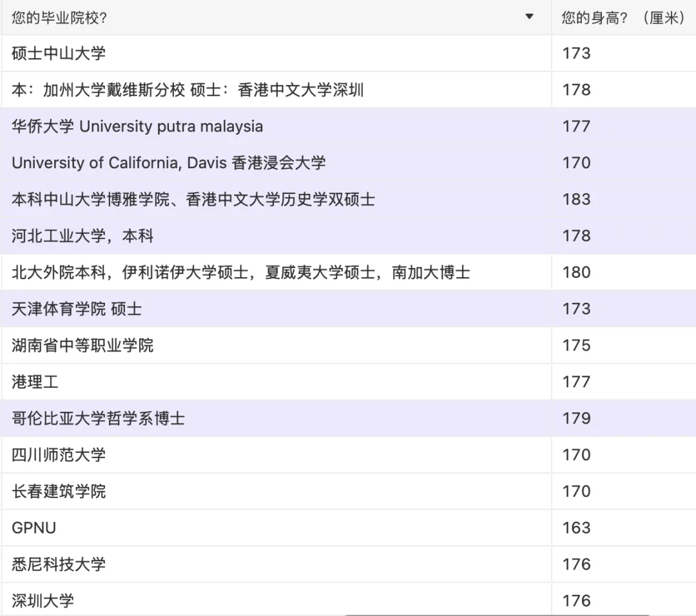Image resolution: width=696 pixels, height=616 pixels.
Task: Select the cell 河北工业大学,本科
Action: click(x=276, y=236)
